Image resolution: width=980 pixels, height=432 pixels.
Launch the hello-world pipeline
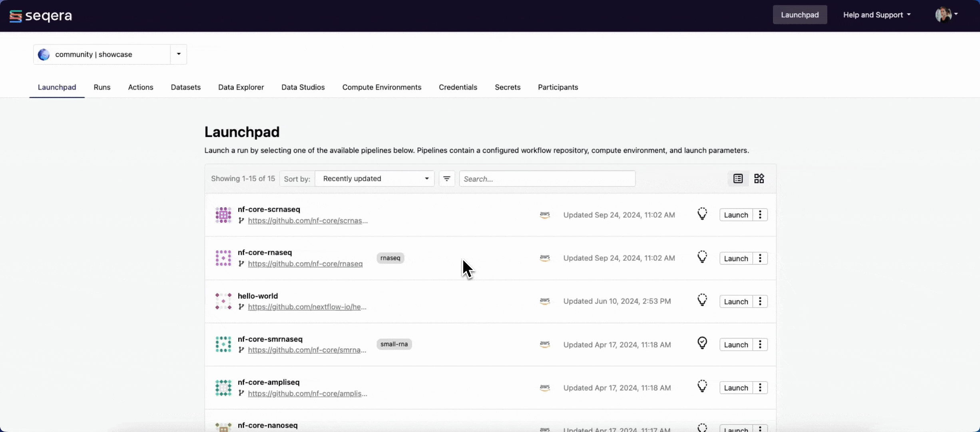click(735, 301)
